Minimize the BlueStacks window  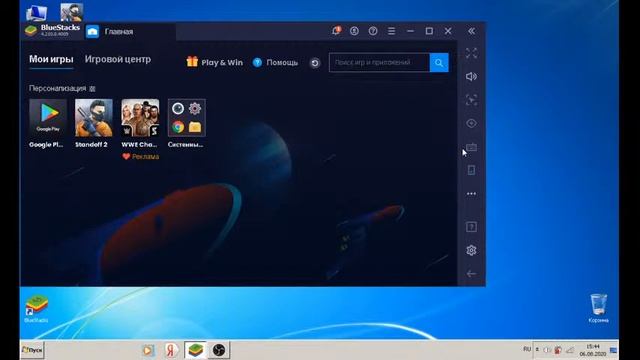click(x=410, y=31)
